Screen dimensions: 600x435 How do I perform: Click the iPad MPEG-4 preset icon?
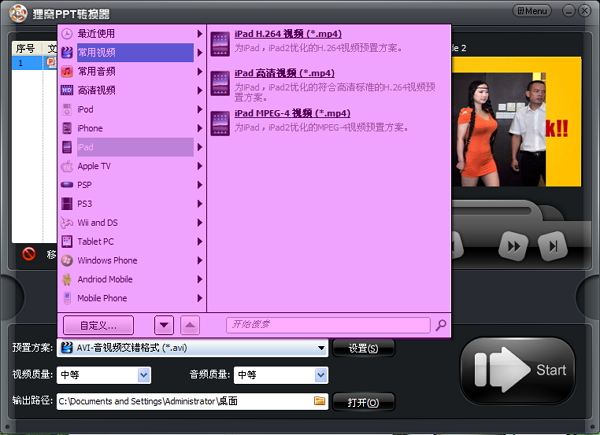(x=220, y=123)
